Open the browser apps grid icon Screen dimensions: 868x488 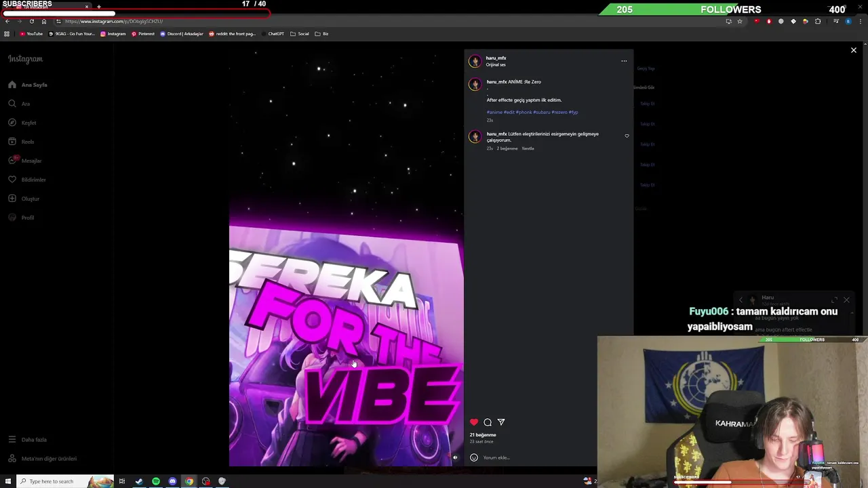tap(7, 34)
